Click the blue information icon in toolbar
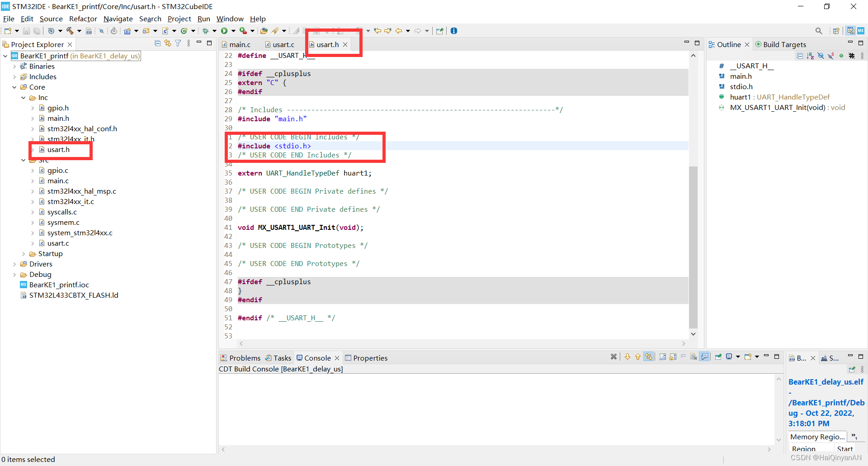This screenshot has height=466, width=868. (x=454, y=31)
